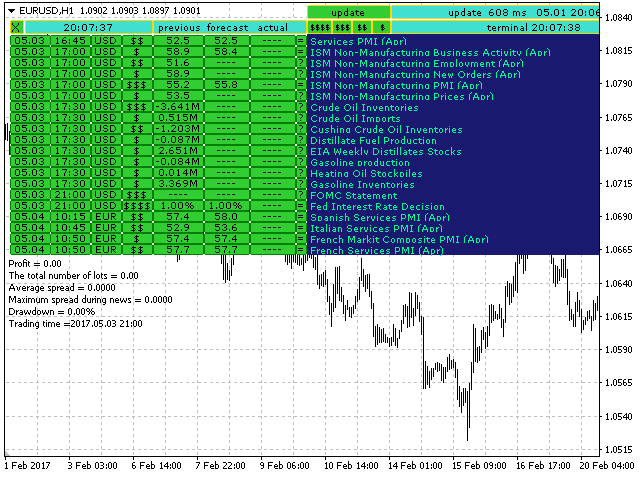This screenshot has height=480, width=640.
Task: Click the 10:15 time cell
Action: click(x=70, y=217)
